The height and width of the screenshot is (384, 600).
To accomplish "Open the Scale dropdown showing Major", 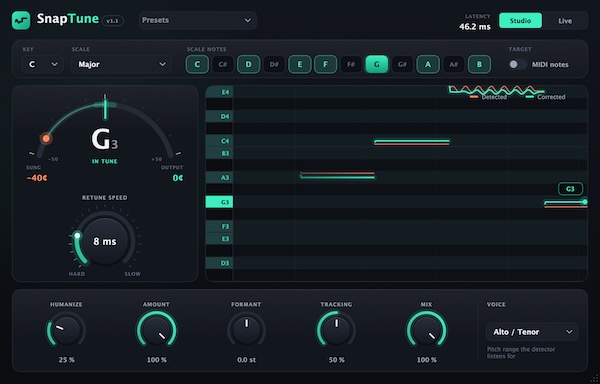I will tap(121, 64).
